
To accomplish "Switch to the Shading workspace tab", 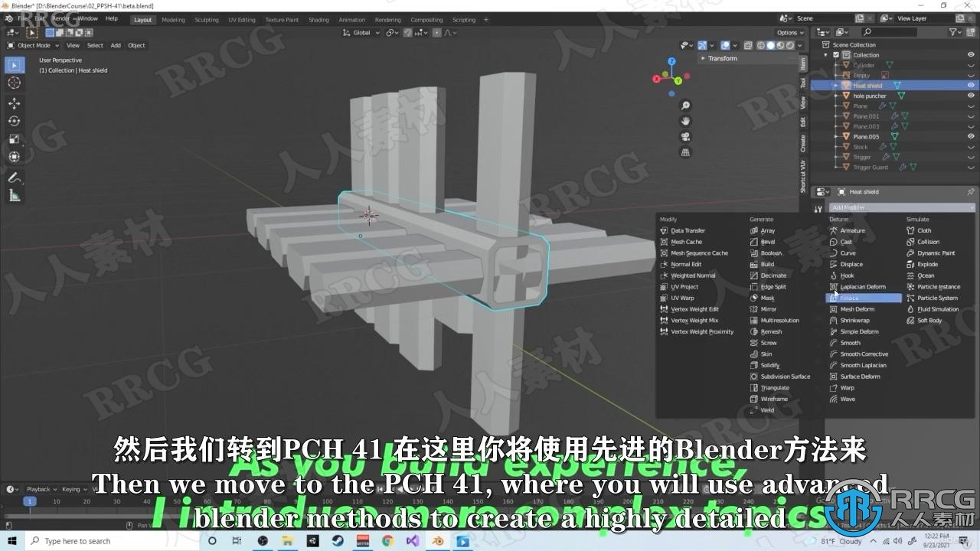I will pos(318,20).
